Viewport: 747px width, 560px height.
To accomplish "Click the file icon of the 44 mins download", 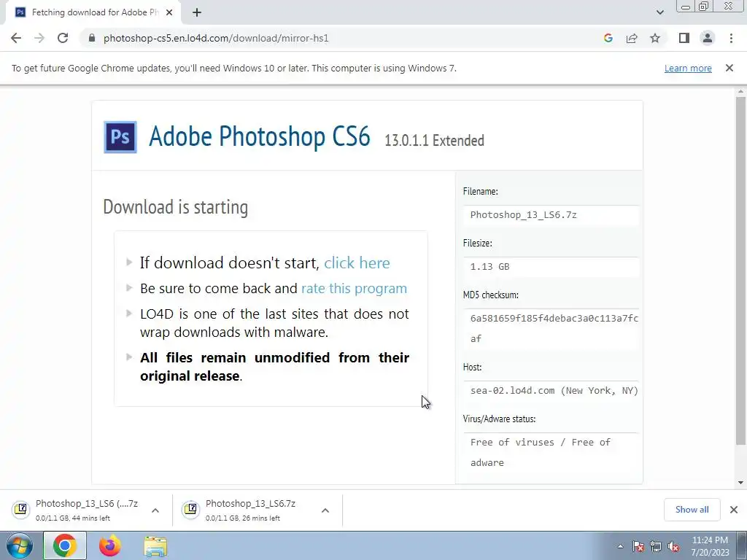I will point(21,510).
